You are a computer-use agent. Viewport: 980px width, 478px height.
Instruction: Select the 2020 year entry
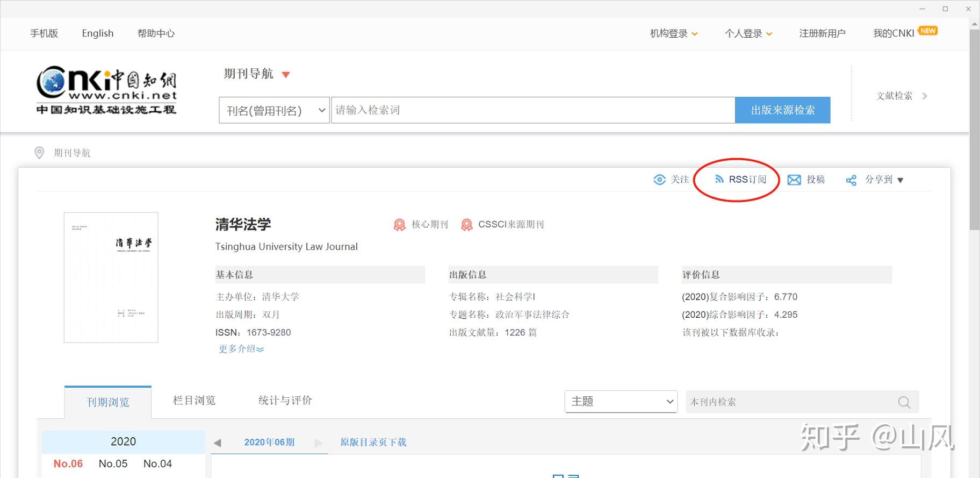[124, 442]
